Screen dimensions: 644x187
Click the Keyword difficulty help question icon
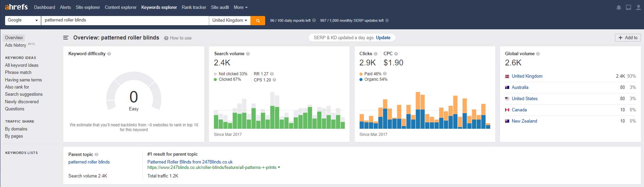tap(109, 54)
